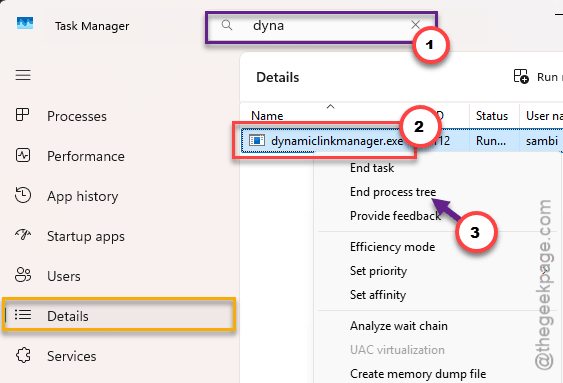Click the Startup apps gauge icon
The width and height of the screenshot is (563, 383).
tap(23, 235)
